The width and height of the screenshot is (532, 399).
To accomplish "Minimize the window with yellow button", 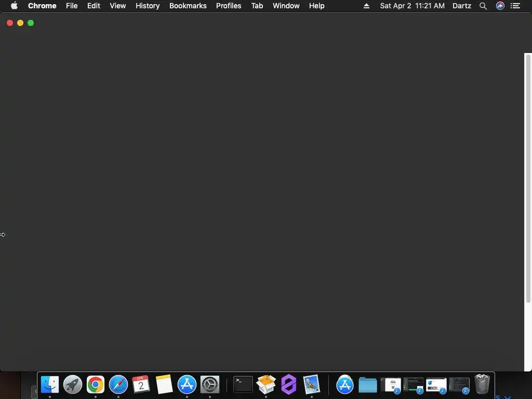I will pyautogui.click(x=20, y=23).
